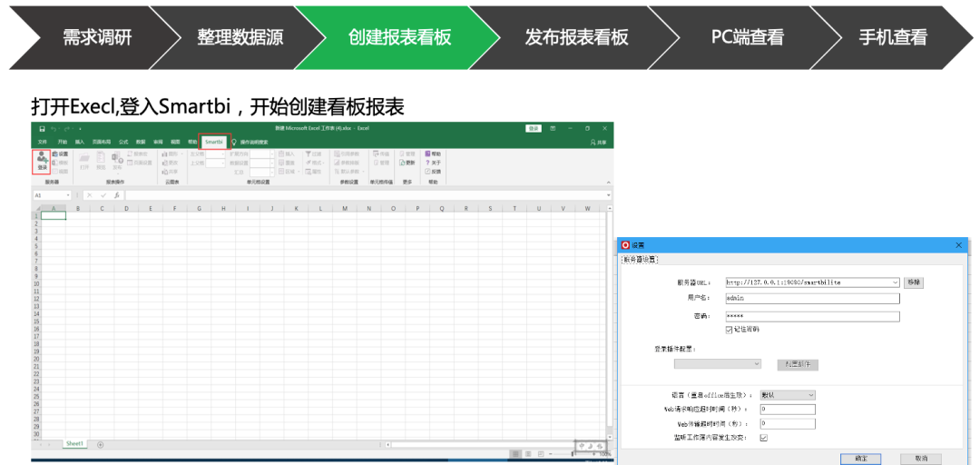
Task: Click the 配置插件 button
Action: coord(798,364)
